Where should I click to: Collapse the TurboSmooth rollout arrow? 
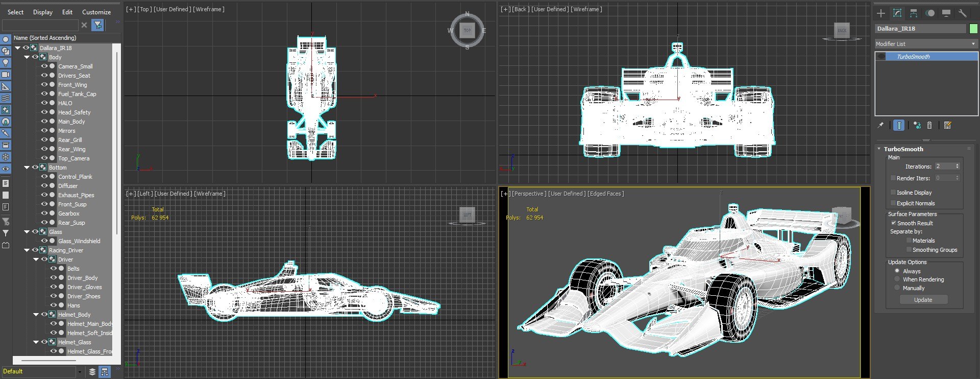(x=879, y=149)
